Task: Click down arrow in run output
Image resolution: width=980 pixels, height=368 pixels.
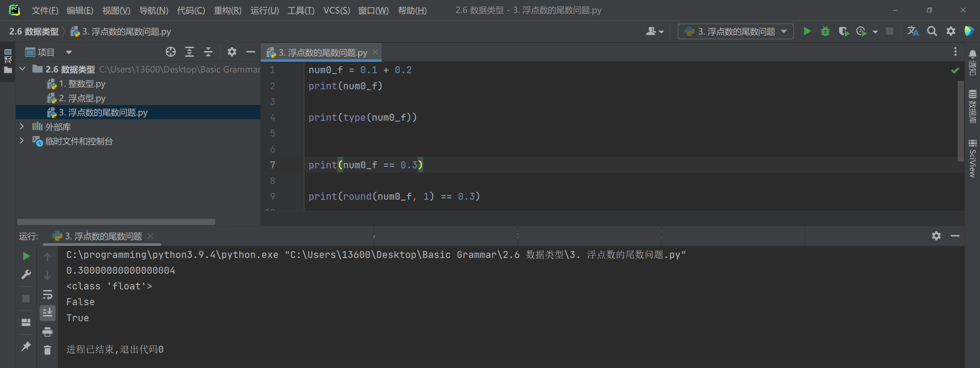Action: (x=47, y=275)
